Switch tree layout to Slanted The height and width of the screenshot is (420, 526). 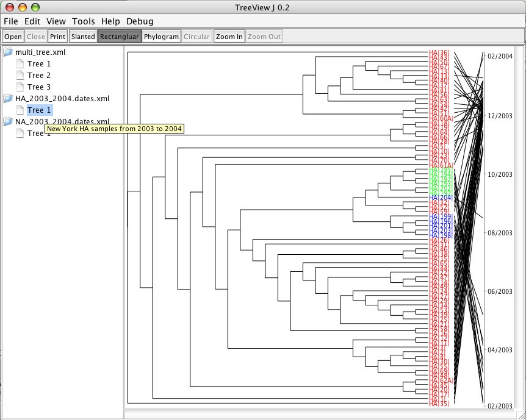[83, 37]
